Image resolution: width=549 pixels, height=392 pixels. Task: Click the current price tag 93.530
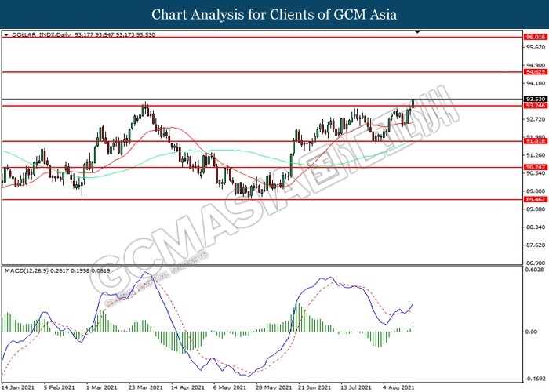point(536,99)
